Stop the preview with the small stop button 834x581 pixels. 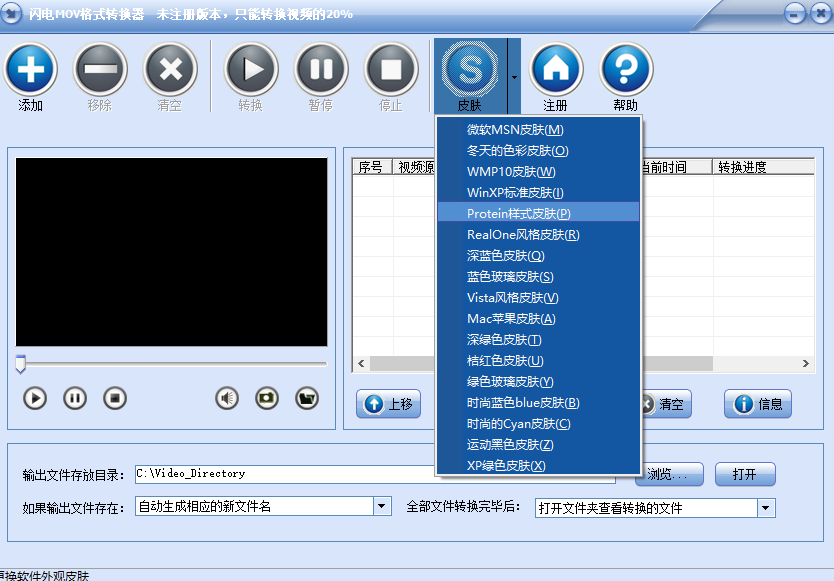click(x=115, y=399)
